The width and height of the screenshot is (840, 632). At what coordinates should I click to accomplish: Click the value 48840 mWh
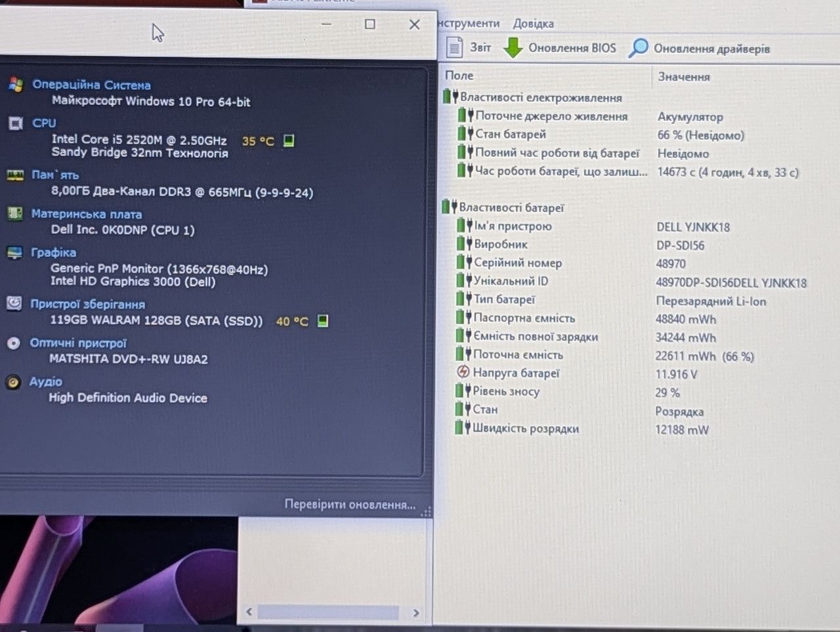tap(686, 319)
